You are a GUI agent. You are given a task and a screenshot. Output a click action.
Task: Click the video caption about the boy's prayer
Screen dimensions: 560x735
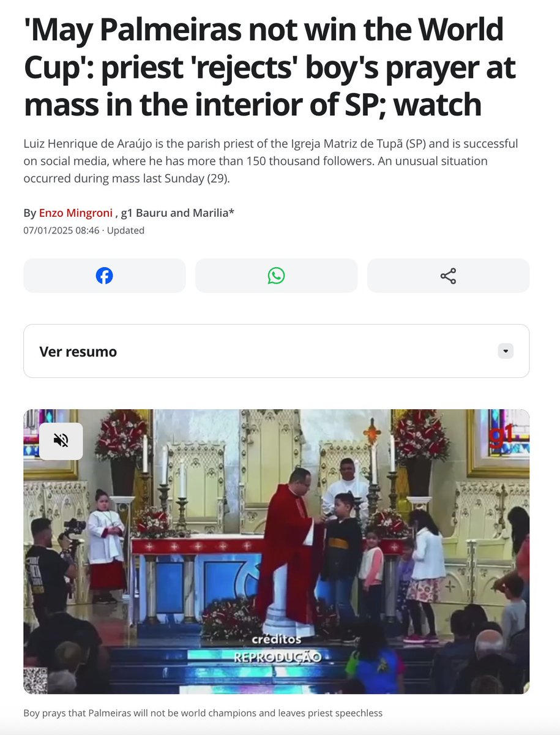[203, 713]
